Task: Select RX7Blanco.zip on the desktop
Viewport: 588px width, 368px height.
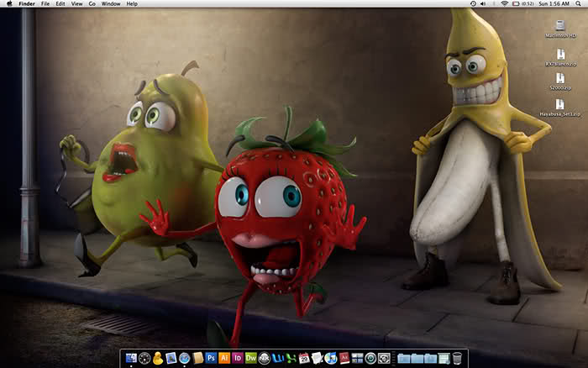Action: 560,57
